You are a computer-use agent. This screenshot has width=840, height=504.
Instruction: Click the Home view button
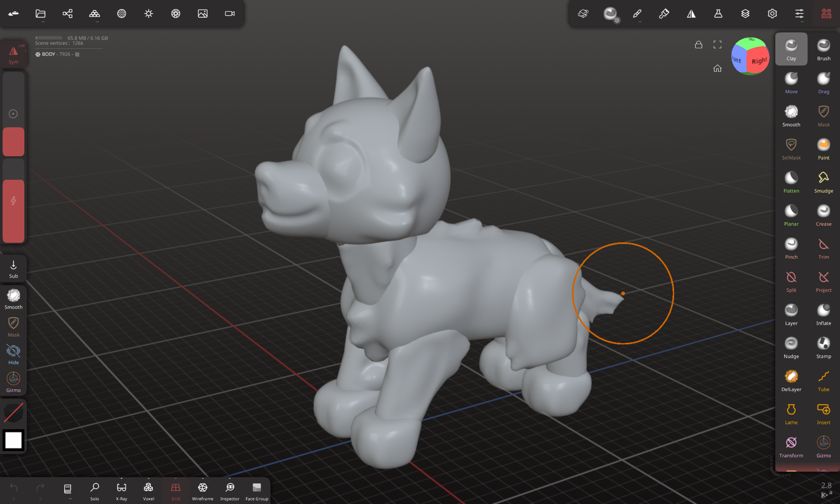click(x=717, y=68)
